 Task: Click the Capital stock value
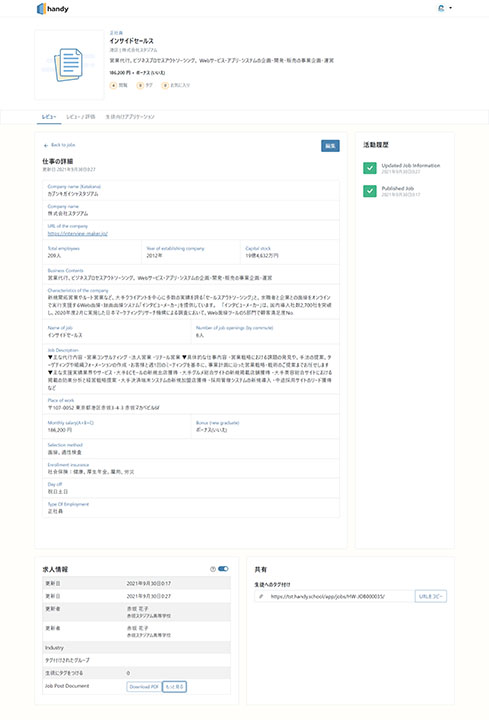pyautogui.click(x=262, y=255)
